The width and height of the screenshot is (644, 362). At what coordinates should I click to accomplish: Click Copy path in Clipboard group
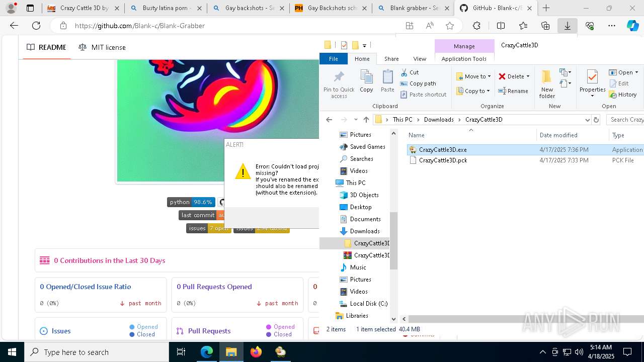[x=418, y=83]
